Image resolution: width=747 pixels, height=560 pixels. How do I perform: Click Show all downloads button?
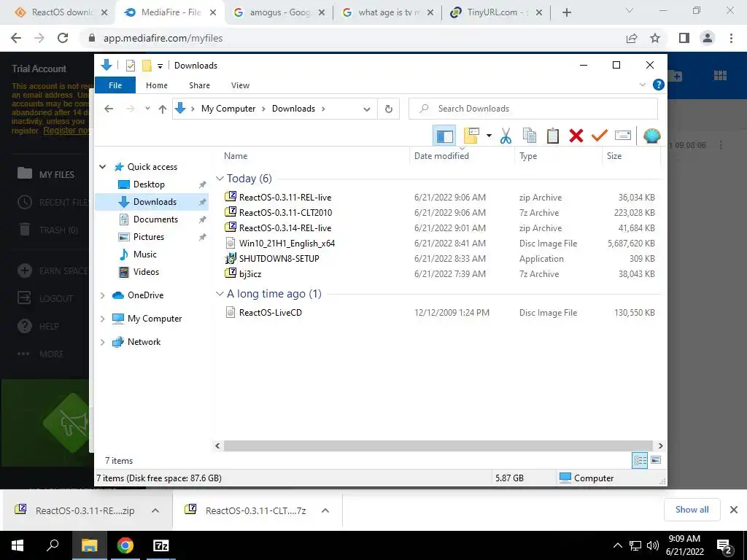pos(692,510)
